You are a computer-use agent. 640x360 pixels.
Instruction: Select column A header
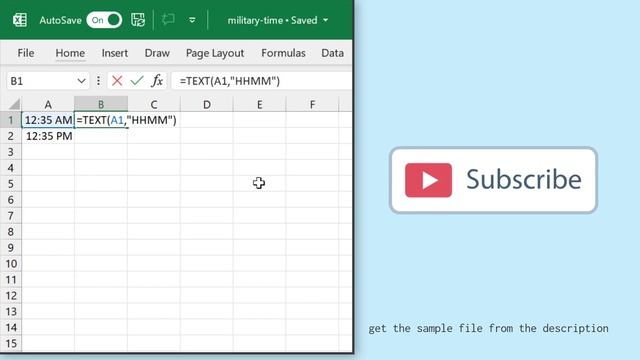[x=48, y=104]
